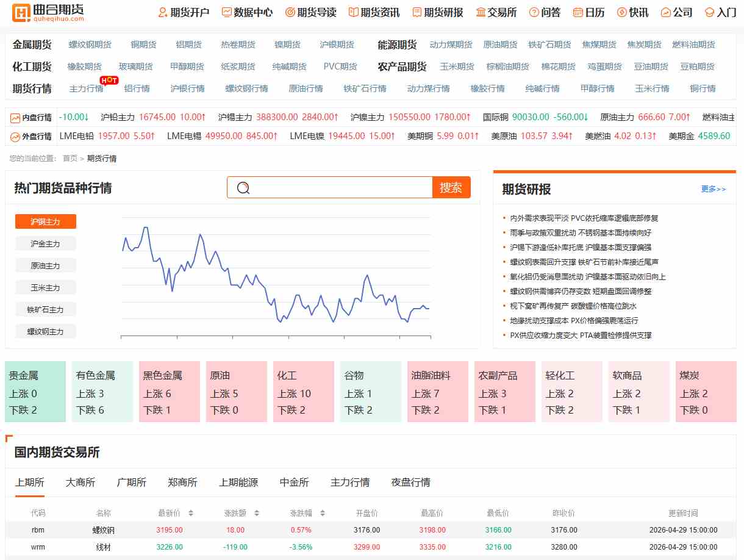Switch to 中金所 tab
This screenshot has height=560, width=744.
(x=295, y=483)
